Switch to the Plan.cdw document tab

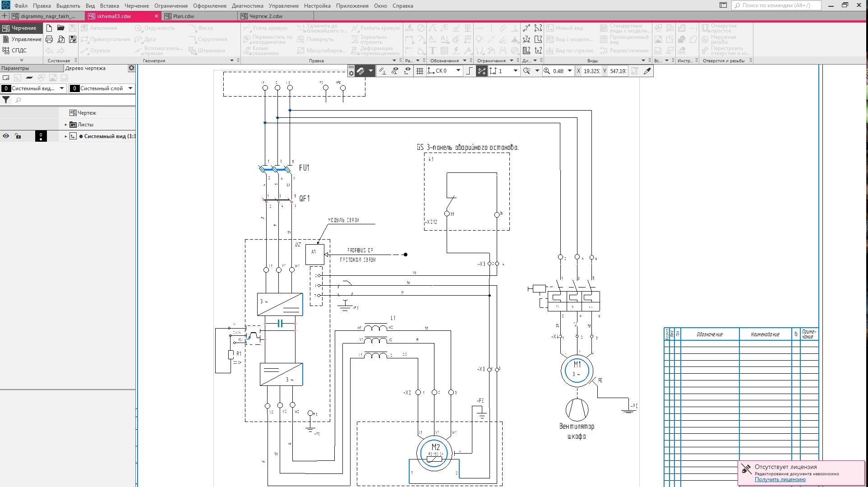click(184, 16)
